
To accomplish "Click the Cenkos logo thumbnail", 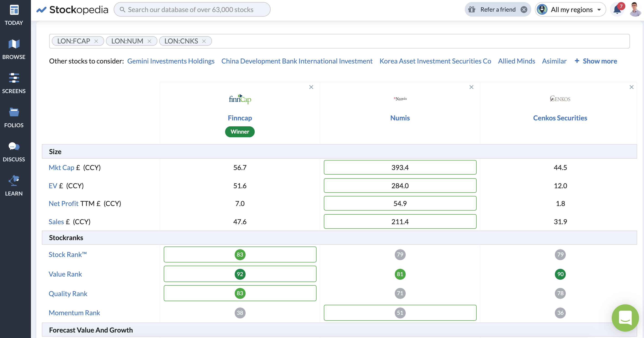I will (x=560, y=99).
